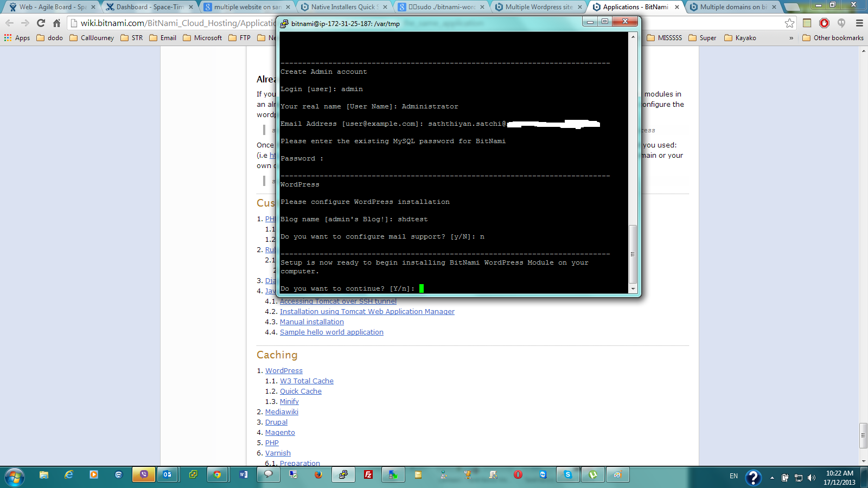Open Chrome's hamburger menu
The height and width of the screenshot is (488, 868).
point(859,23)
